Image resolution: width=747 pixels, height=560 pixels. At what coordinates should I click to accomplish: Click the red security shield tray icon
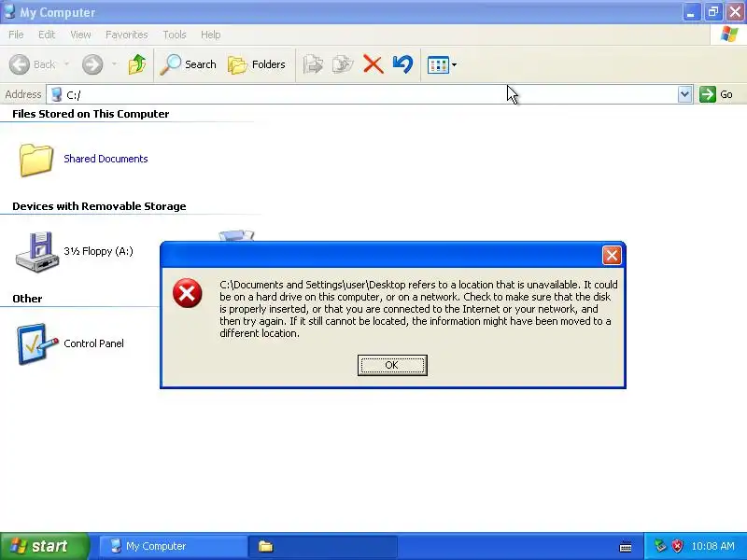pyautogui.click(x=677, y=546)
